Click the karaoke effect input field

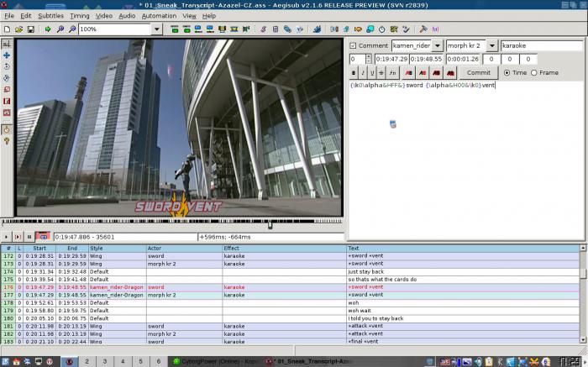(542, 45)
